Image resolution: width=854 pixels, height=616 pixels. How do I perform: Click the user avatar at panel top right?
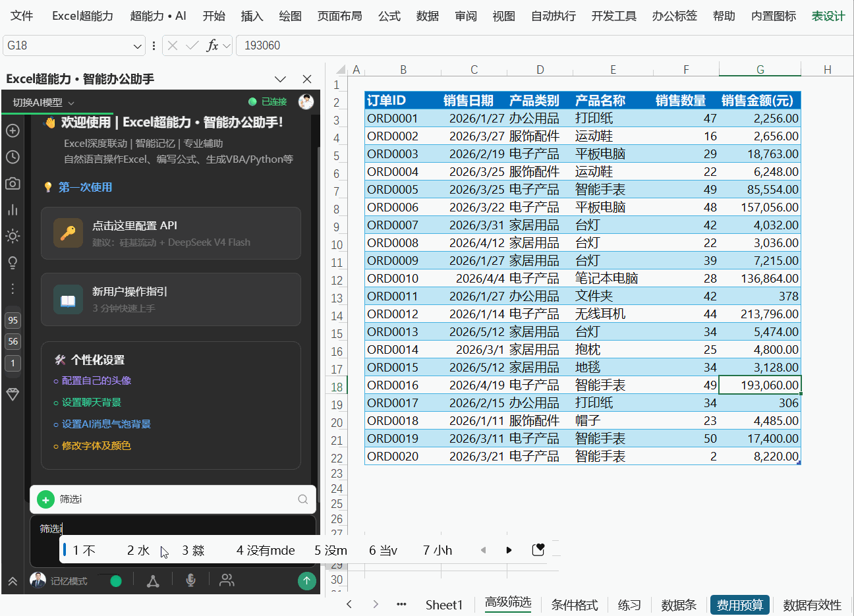306,101
